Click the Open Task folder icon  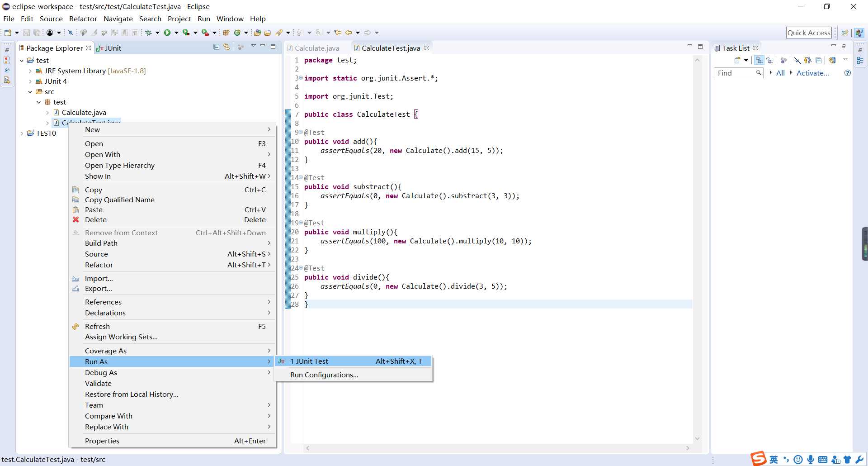[x=268, y=33]
